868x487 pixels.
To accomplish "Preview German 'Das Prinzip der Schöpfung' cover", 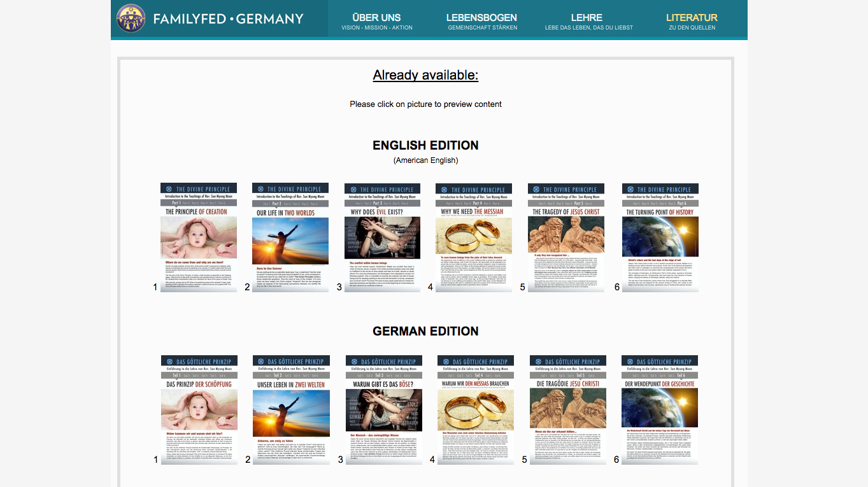I will 199,410.
